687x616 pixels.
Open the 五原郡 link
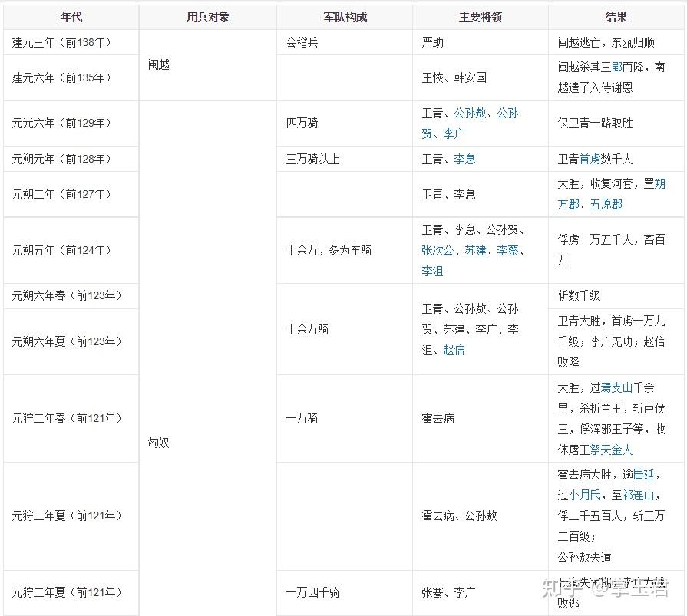pos(606,205)
